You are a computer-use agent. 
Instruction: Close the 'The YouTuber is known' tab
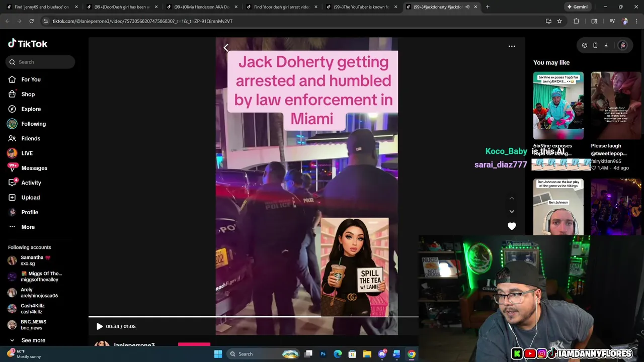click(x=395, y=7)
